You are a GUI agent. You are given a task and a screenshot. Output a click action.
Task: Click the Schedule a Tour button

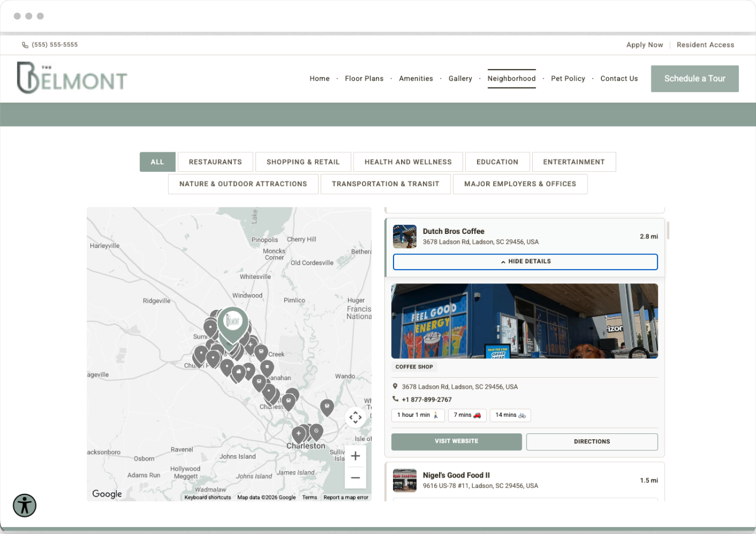(x=695, y=79)
